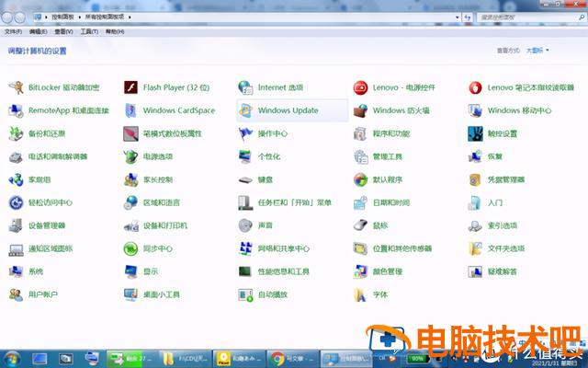Open 备份和还原
The width and height of the screenshot is (588, 368).
pyautogui.click(x=37, y=133)
